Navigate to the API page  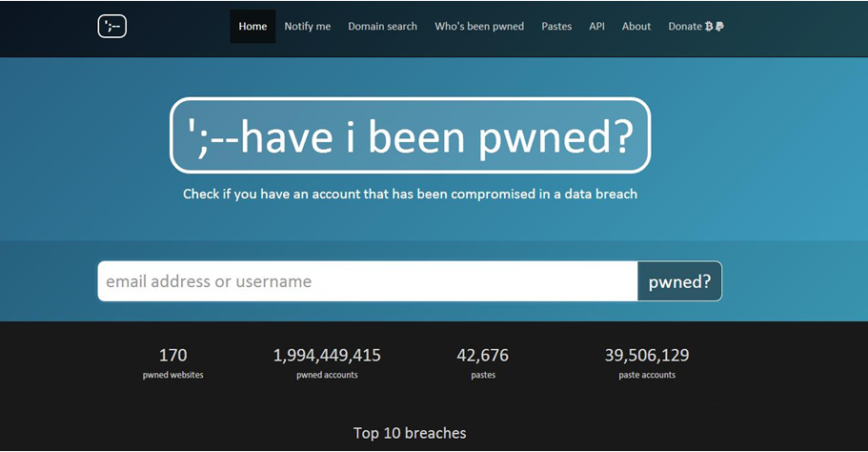596,27
